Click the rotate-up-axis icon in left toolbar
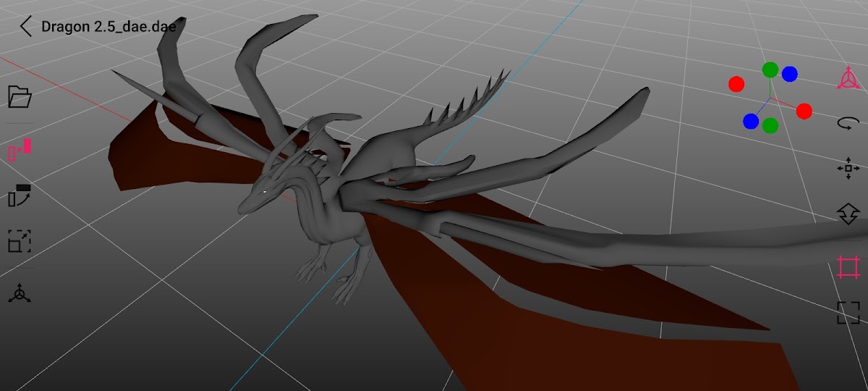 click(20, 195)
